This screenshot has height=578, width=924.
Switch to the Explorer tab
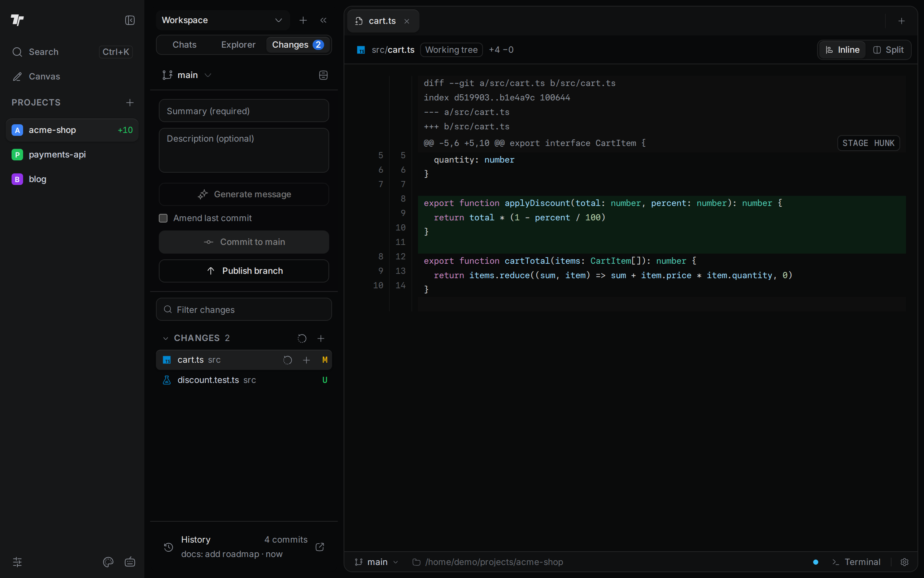click(238, 45)
